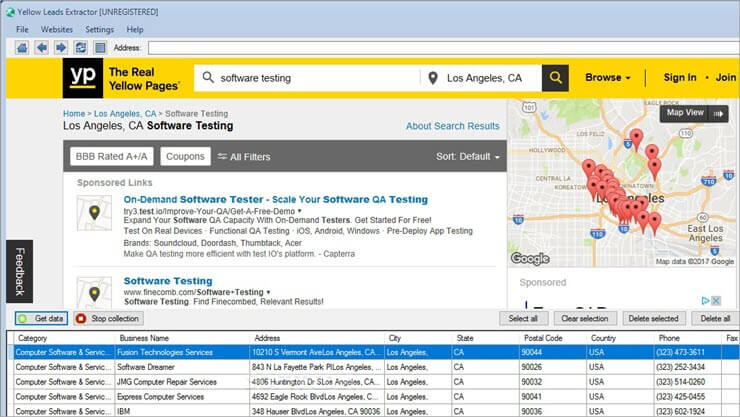The image size is (740, 417).
Task: Click the yp Yellow Pages logo
Action: (x=83, y=78)
